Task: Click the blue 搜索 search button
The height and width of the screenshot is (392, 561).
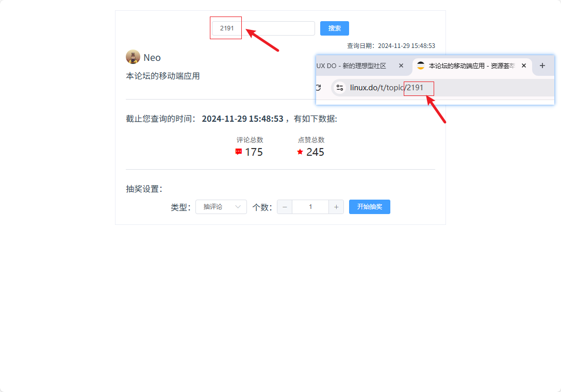Action: [x=334, y=28]
